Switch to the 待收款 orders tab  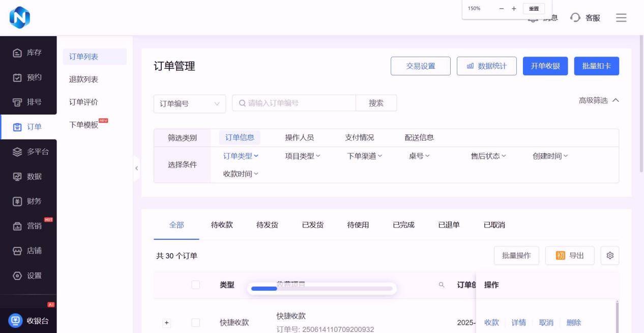click(x=222, y=225)
